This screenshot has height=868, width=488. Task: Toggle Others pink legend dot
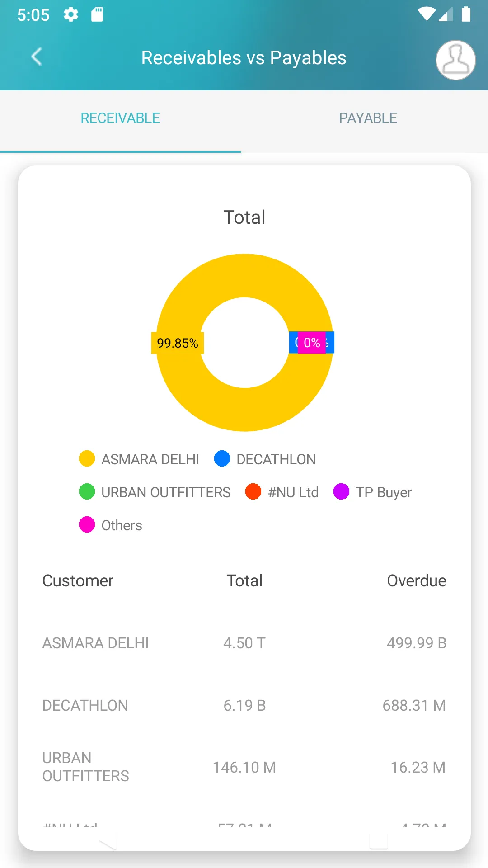tap(87, 524)
